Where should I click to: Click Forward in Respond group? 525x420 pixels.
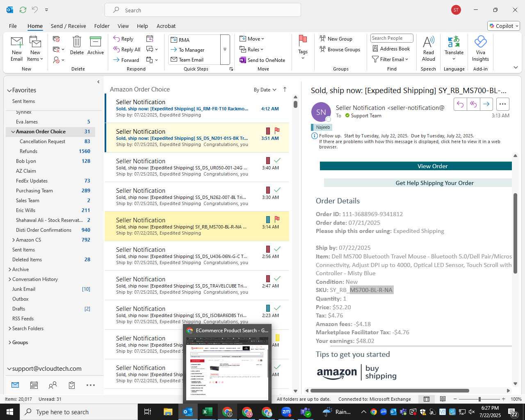(x=126, y=60)
